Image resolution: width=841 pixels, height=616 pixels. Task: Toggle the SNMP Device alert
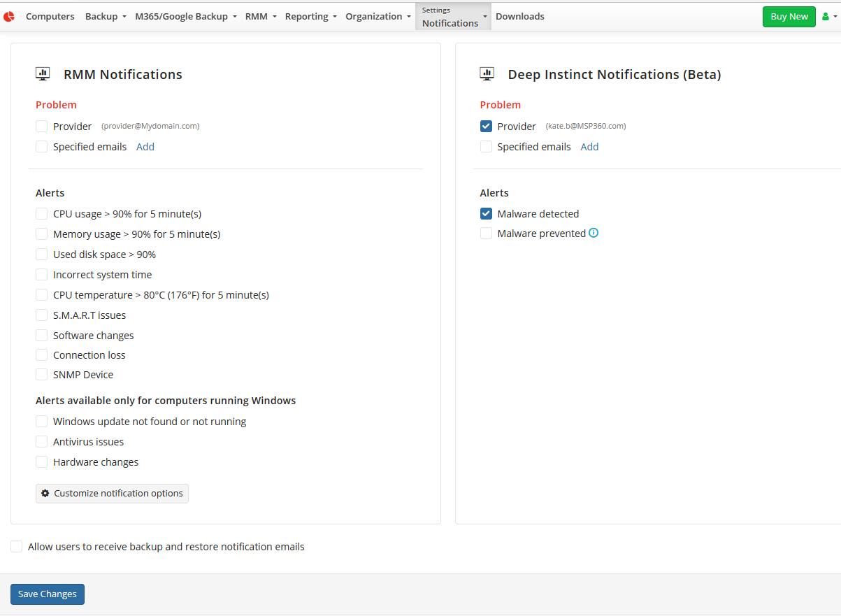(42, 375)
